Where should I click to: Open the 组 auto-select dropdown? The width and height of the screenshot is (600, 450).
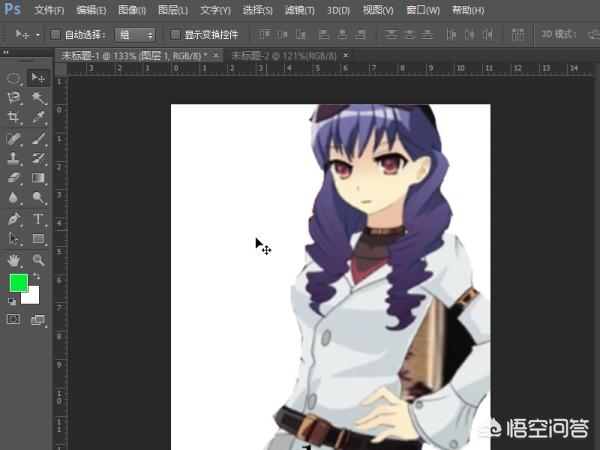tap(135, 35)
